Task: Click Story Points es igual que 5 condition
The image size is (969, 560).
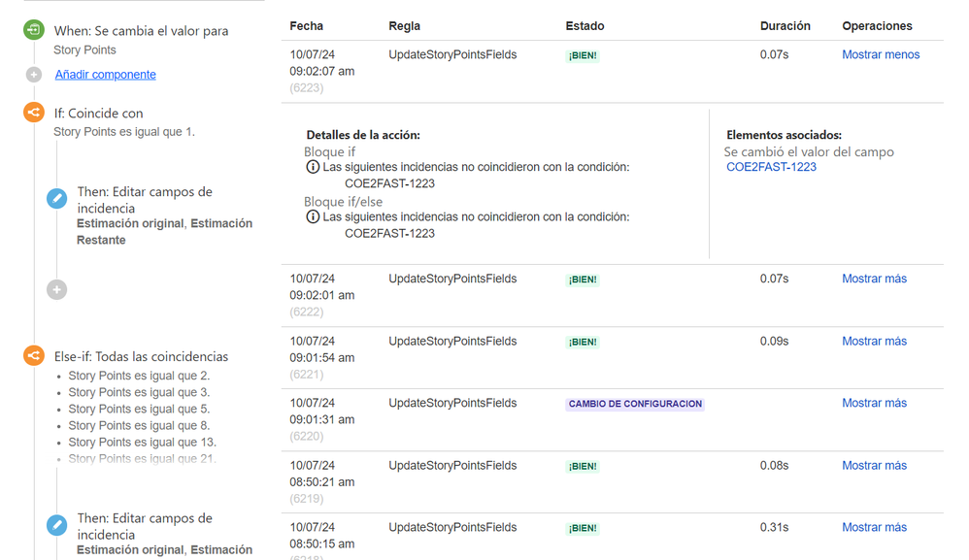Action: 139,409
